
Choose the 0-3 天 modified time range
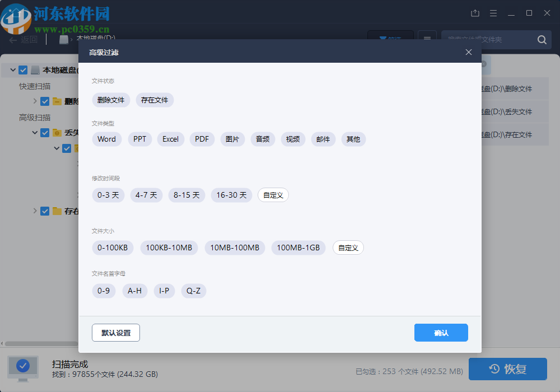coord(108,195)
